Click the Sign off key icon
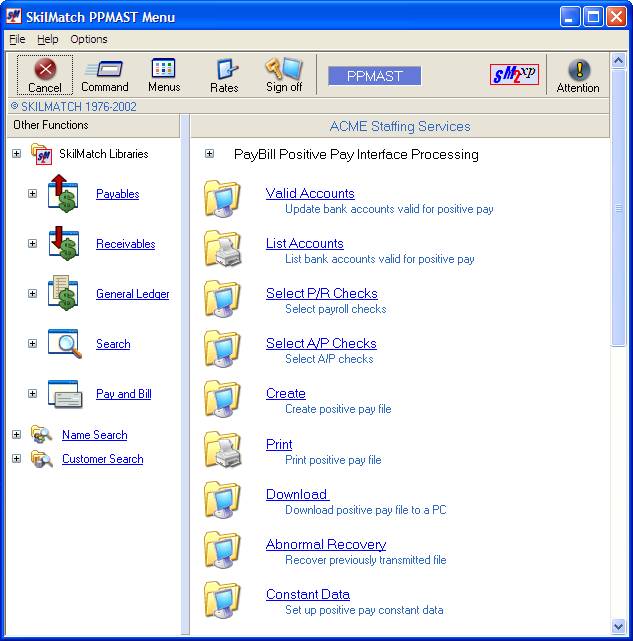 tap(284, 68)
